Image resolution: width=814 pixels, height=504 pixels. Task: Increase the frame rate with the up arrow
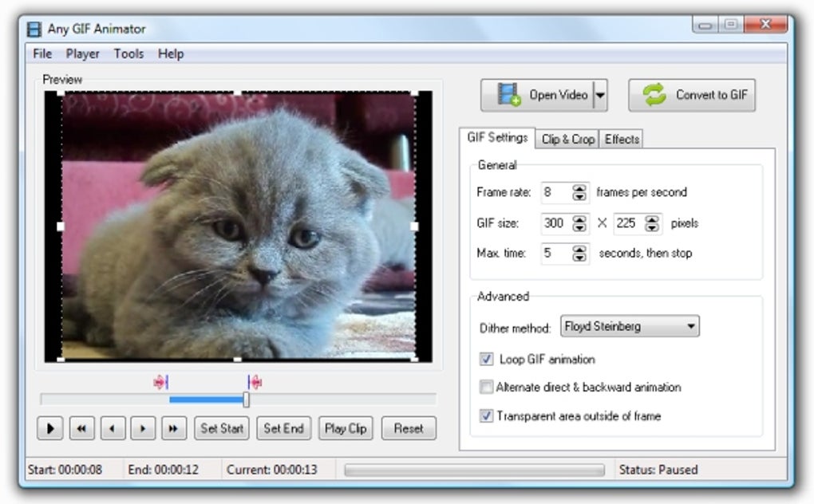pos(579,187)
